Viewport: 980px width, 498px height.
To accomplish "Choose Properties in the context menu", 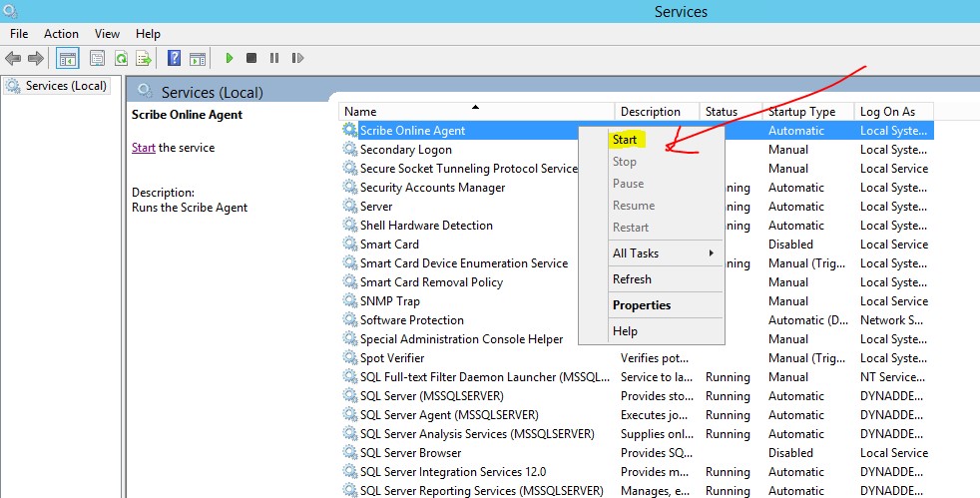I will click(x=642, y=305).
